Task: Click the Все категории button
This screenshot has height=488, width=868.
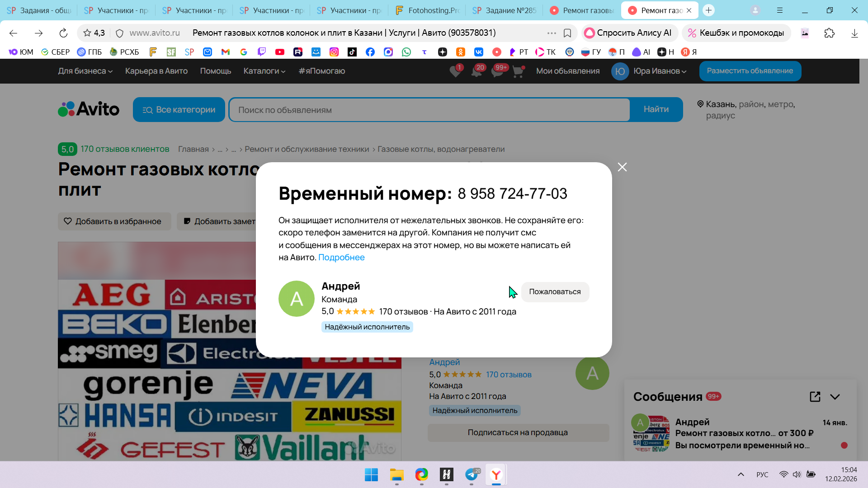Action: pyautogui.click(x=179, y=110)
